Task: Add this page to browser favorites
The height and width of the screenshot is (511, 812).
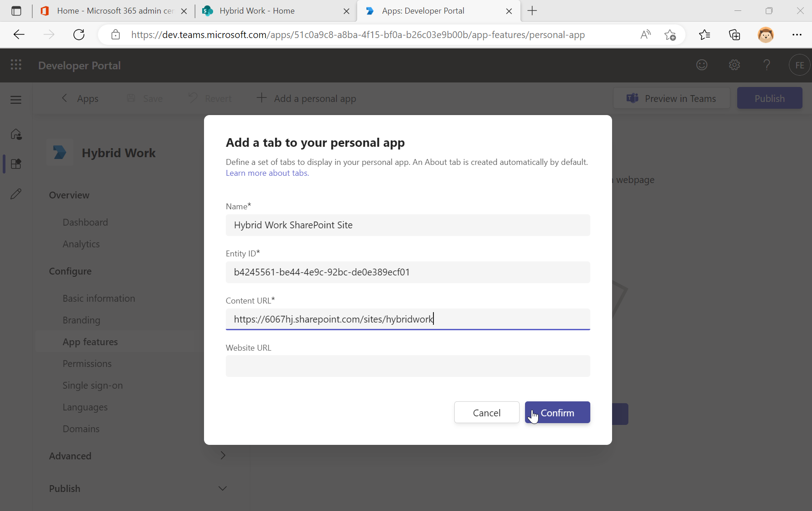Action: click(x=671, y=34)
